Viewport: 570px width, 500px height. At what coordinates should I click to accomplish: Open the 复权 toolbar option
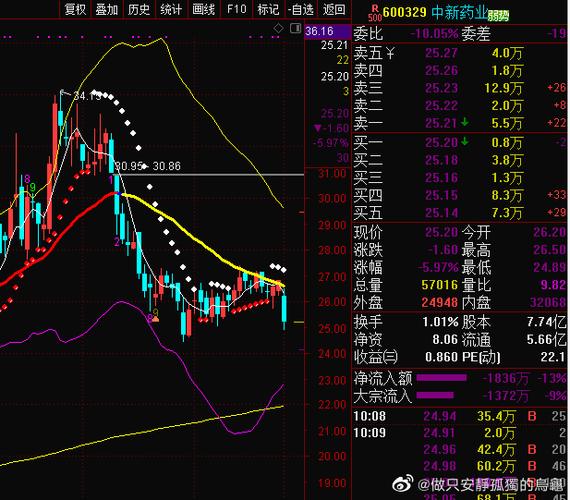pos(75,9)
